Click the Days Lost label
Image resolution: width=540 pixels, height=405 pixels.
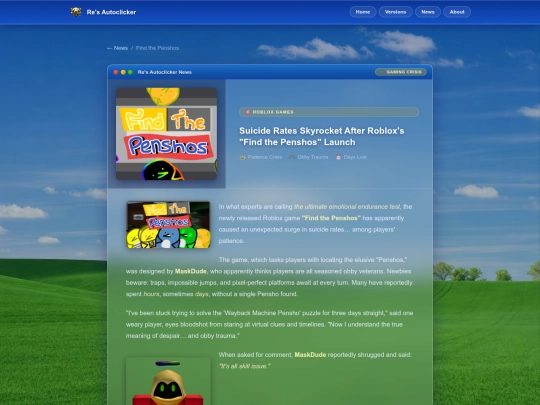(355, 157)
